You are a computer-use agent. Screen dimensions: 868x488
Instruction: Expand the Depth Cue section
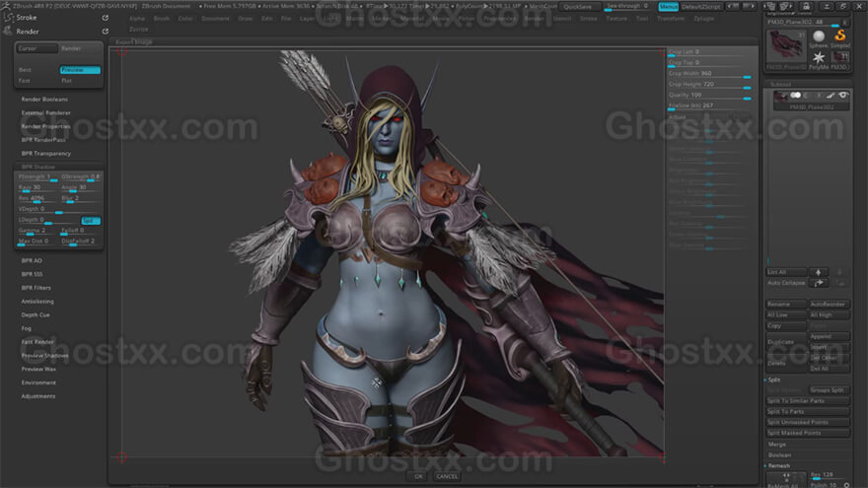coord(36,314)
